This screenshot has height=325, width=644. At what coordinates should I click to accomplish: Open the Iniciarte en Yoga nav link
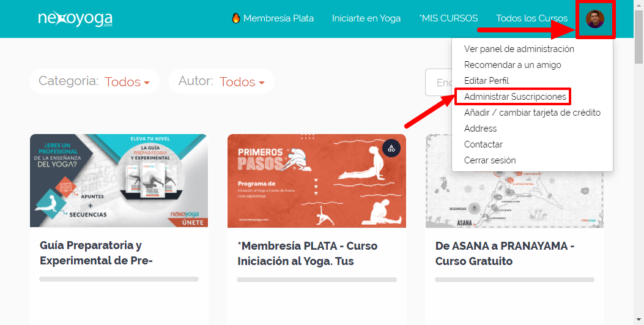[x=366, y=18]
